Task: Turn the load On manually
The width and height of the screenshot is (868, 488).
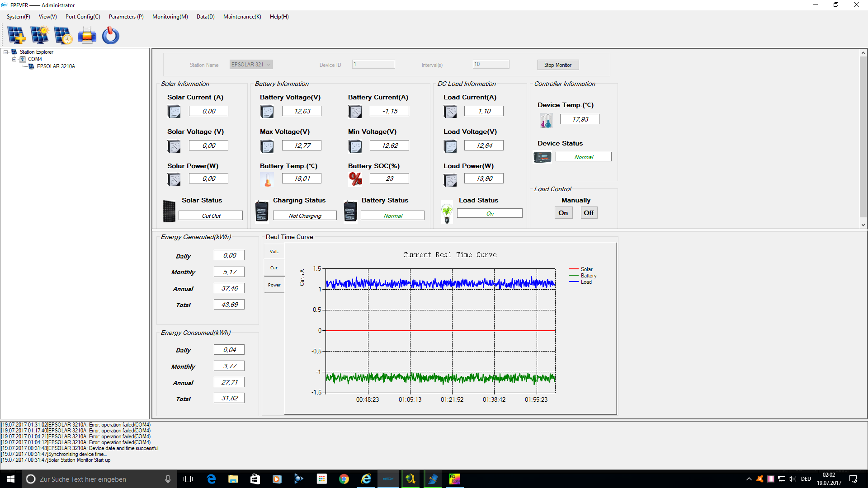Action: [x=563, y=213]
